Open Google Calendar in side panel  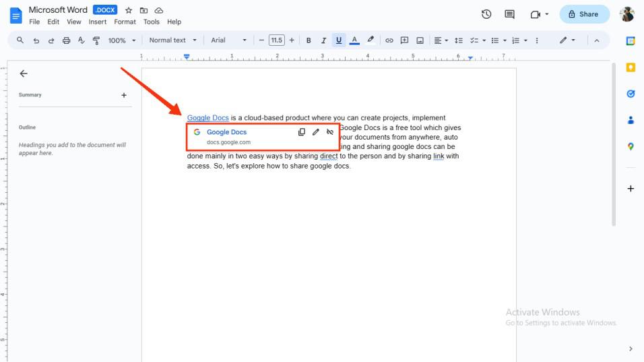tap(631, 41)
